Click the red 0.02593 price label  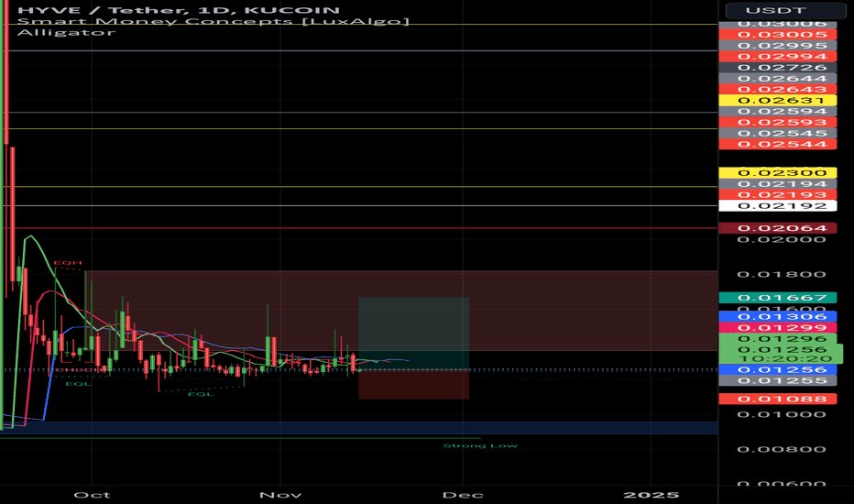778,123
